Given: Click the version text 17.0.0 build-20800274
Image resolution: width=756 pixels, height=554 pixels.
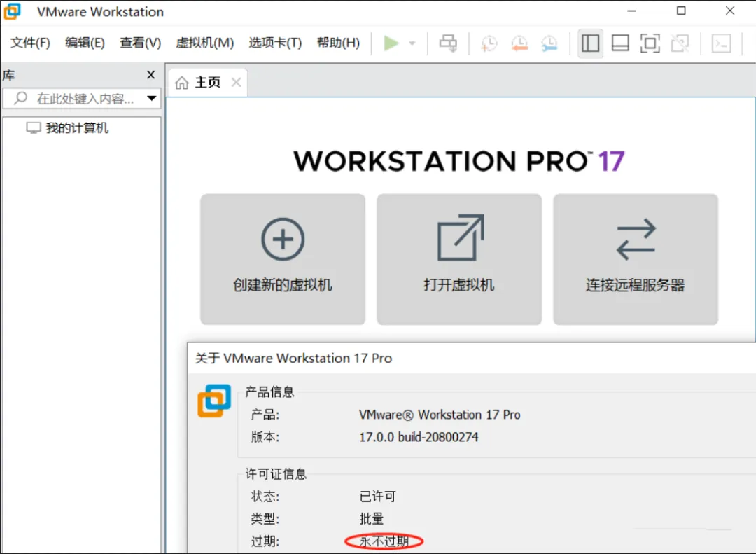Looking at the screenshot, I should (x=419, y=437).
